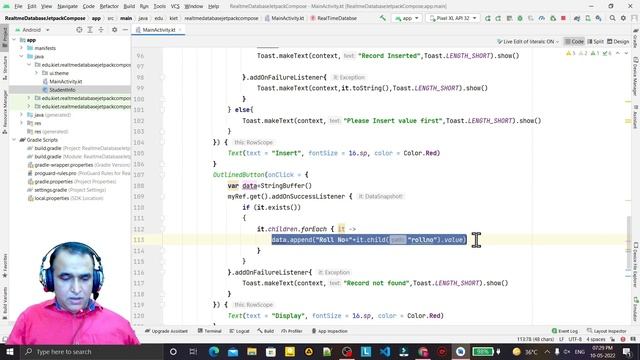The width and height of the screenshot is (640, 360).
Task: Collapse the Gradle Scripts node
Action: (x=14, y=140)
